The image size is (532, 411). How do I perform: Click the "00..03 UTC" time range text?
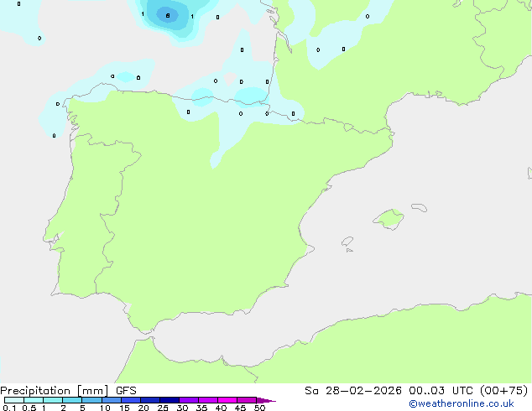point(441,391)
